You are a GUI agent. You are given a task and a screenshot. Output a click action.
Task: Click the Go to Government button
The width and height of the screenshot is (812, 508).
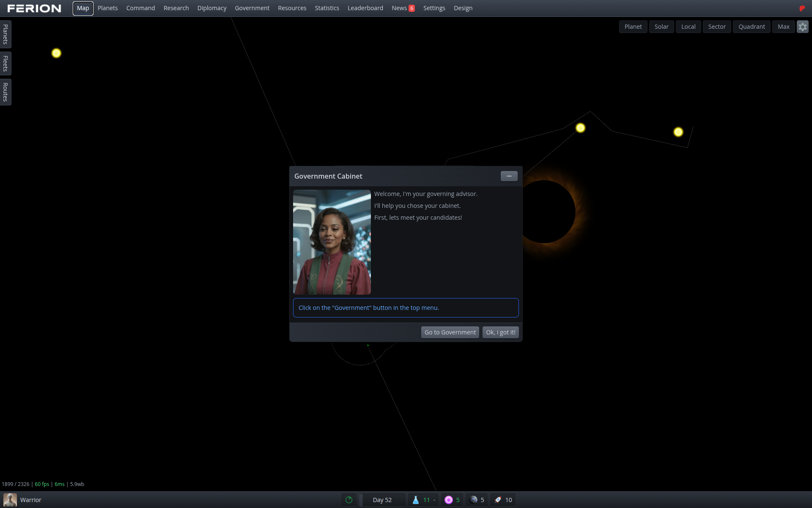click(450, 332)
